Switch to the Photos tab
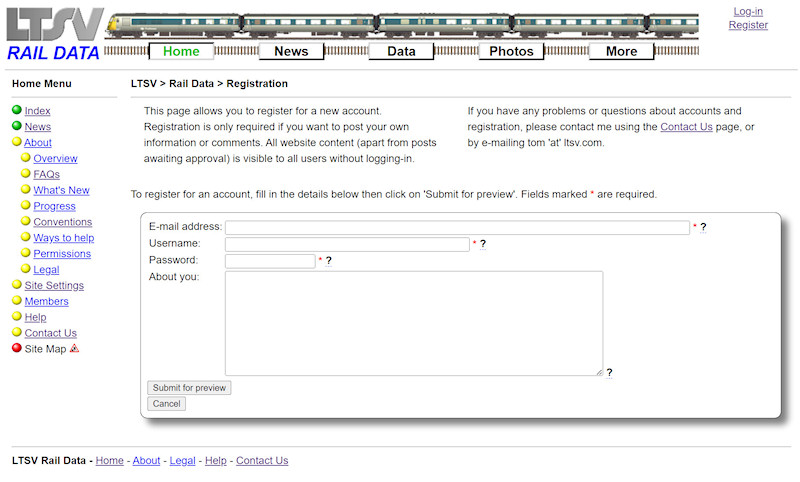 coord(511,52)
